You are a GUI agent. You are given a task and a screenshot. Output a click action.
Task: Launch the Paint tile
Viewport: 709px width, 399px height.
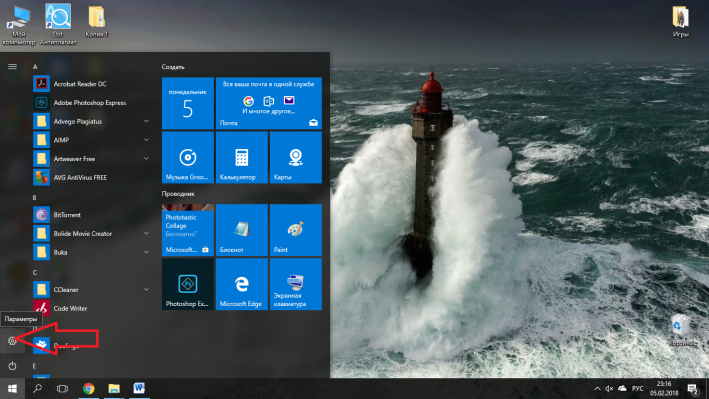[296, 230]
